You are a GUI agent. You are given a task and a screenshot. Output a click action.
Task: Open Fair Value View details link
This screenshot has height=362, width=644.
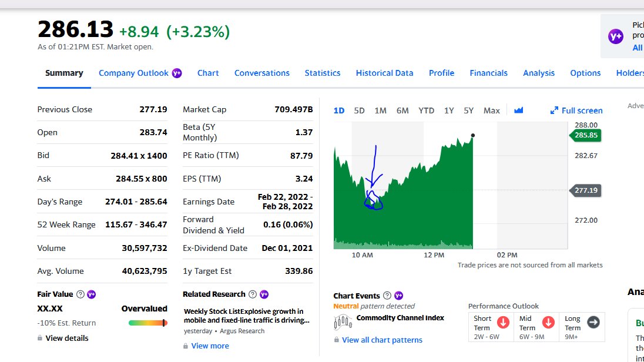[x=67, y=338]
